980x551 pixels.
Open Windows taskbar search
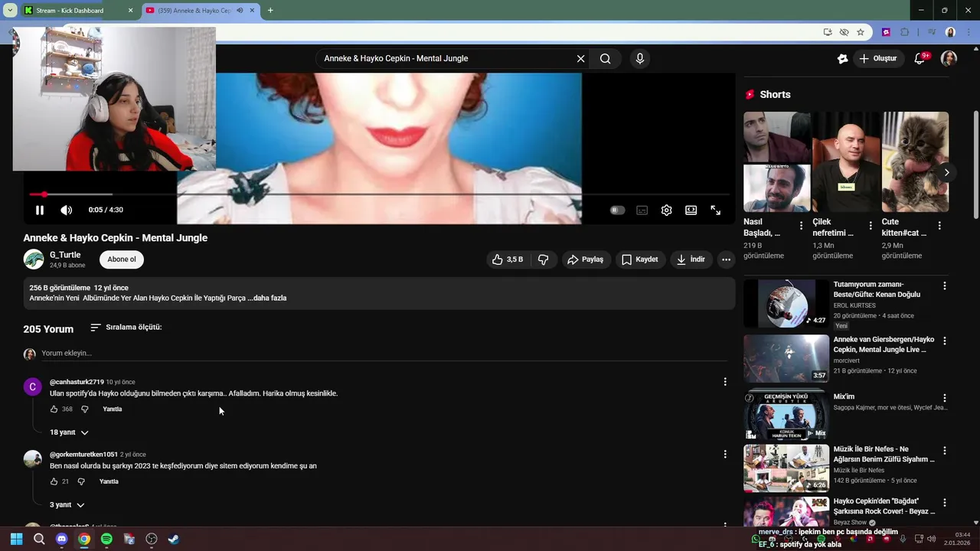[x=39, y=539]
